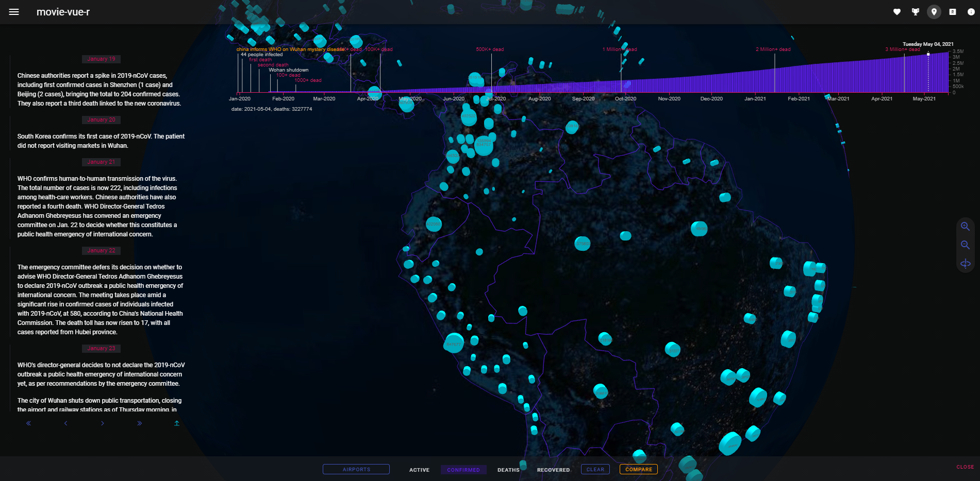Click the COMPARE button
Screen dimensions: 980x481
point(639,469)
